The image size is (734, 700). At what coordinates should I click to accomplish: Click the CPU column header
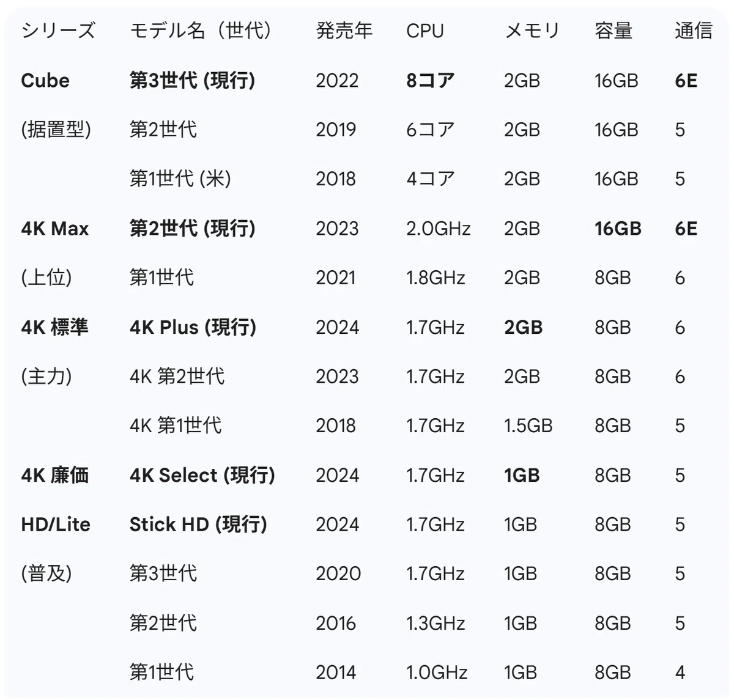coord(425,31)
